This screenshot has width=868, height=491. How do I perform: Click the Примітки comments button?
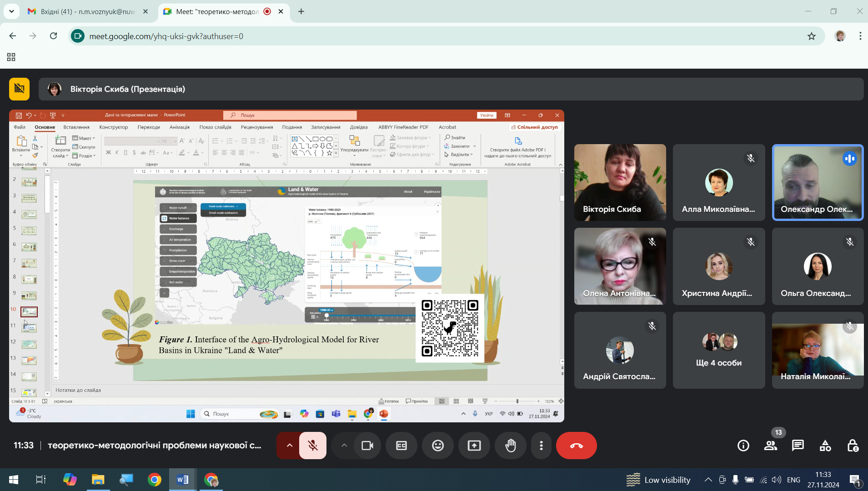tap(416, 401)
